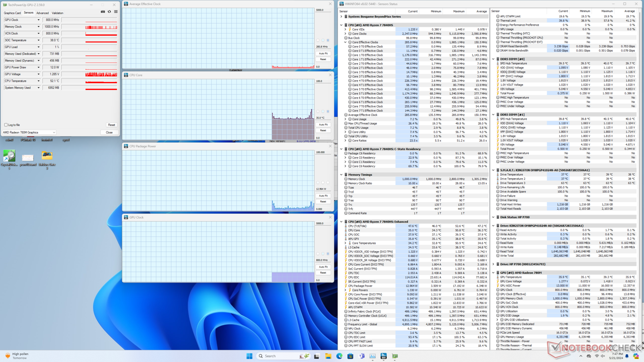Screen dimensions: 644x362
Task: Collapse the Memory Timings section
Action: point(341,175)
